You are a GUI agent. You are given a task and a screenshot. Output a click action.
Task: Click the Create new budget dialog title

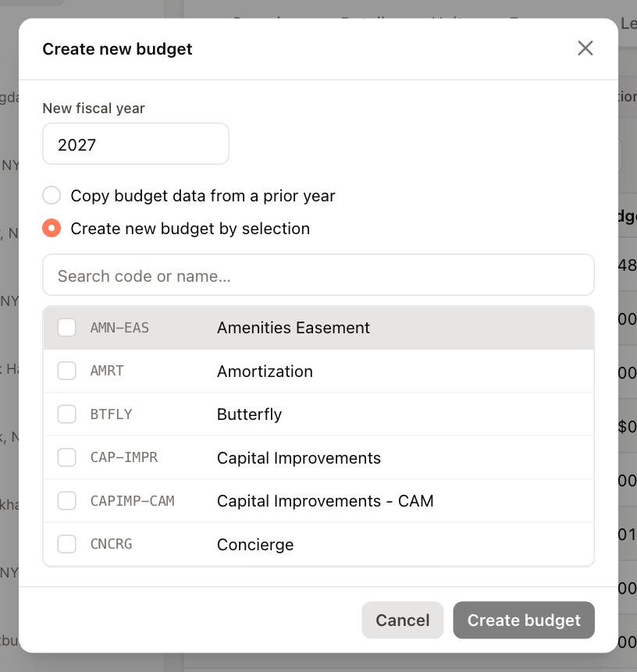(117, 49)
